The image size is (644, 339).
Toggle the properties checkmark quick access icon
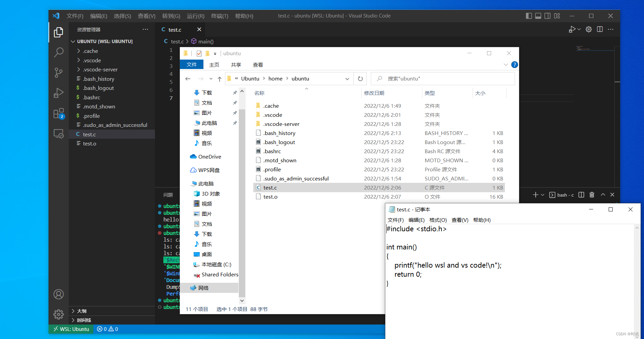[x=199, y=53]
